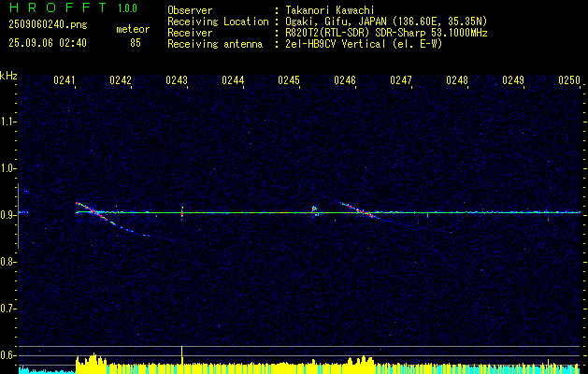Click the short burst echo near 0243
588x374 pixels.
182,212
